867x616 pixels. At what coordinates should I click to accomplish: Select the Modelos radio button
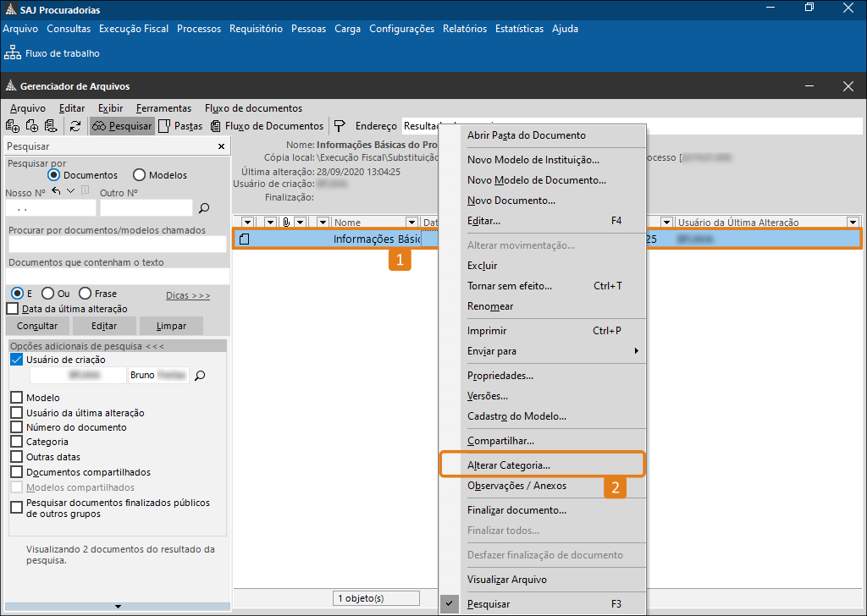[139, 175]
